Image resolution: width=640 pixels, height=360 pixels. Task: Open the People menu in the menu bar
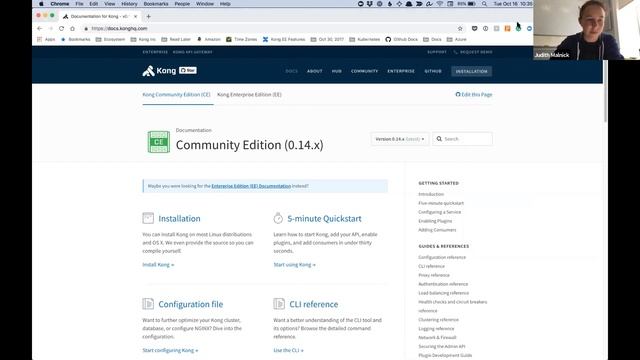click(182, 4)
